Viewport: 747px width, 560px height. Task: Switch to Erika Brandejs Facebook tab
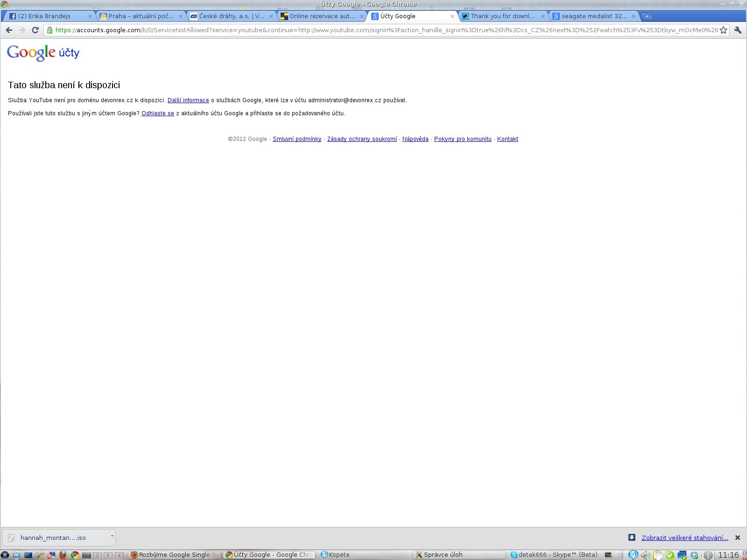pyautogui.click(x=49, y=16)
